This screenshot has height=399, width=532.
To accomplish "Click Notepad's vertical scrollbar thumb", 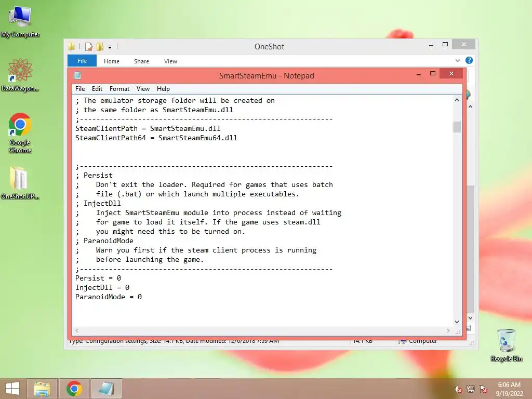I will [x=457, y=127].
